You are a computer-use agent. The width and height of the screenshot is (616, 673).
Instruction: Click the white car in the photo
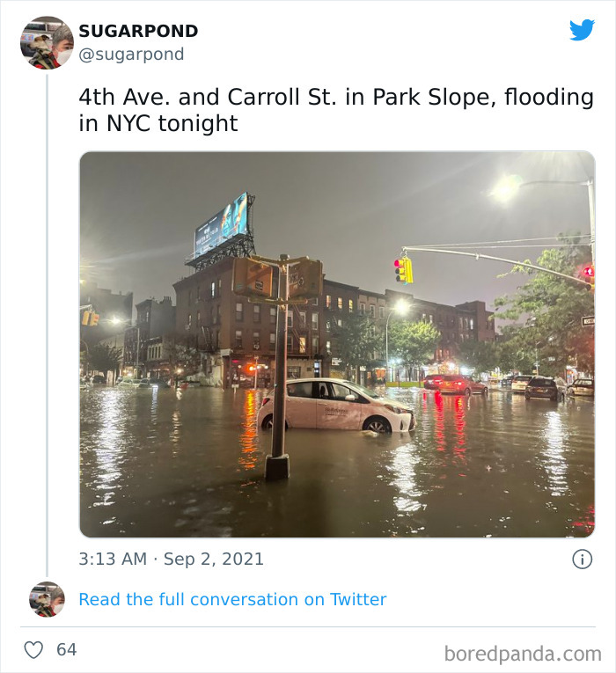(334, 405)
